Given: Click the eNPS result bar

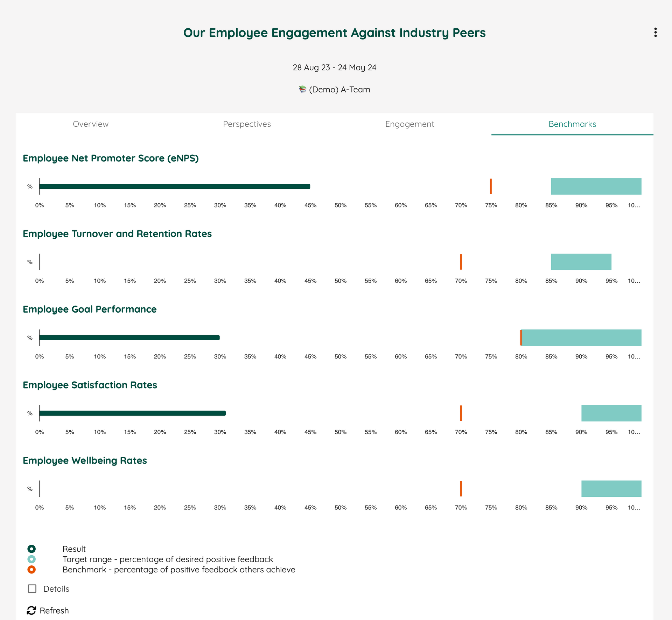Looking at the screenshot, I should tap(175, 186).
